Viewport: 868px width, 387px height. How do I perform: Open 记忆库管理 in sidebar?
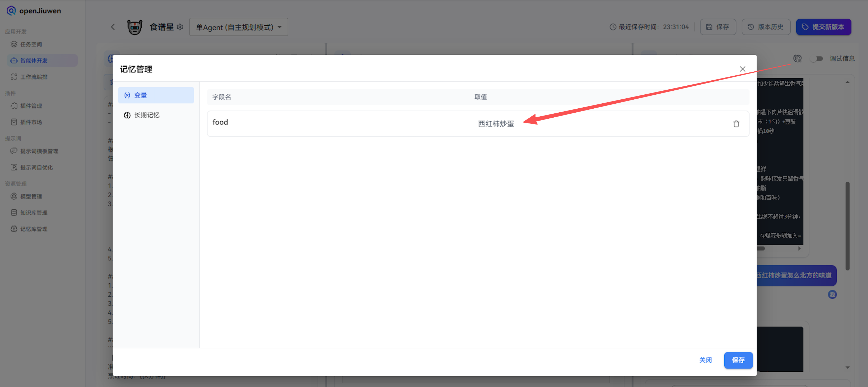[x=34, y=229]
